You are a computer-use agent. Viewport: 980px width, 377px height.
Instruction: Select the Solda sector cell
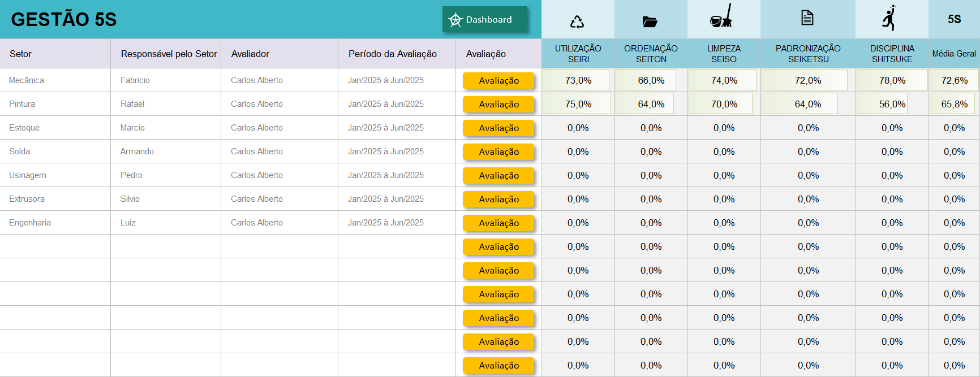(20, 151)
